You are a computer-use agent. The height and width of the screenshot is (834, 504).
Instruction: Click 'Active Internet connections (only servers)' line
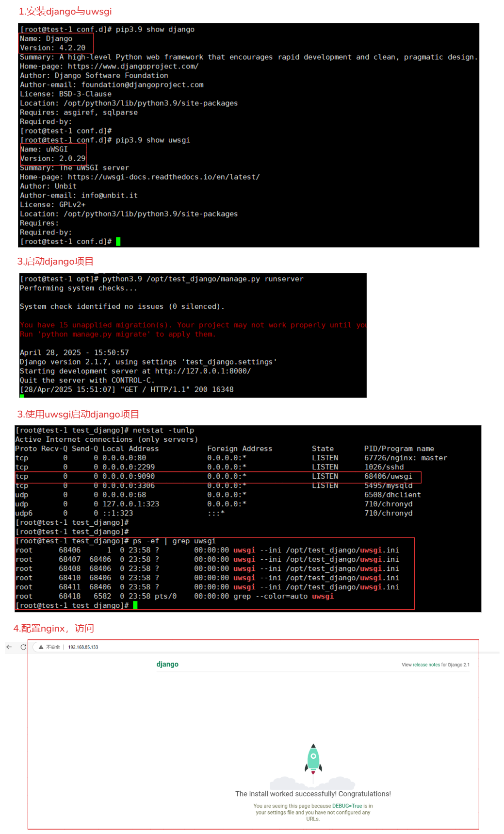(107, 439)
